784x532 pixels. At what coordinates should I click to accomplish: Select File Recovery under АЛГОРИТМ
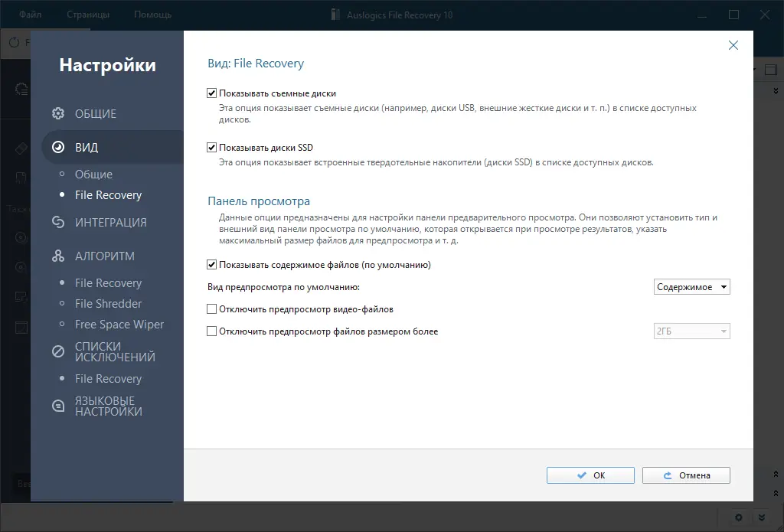pyautogui.click(x=108, y=283)
